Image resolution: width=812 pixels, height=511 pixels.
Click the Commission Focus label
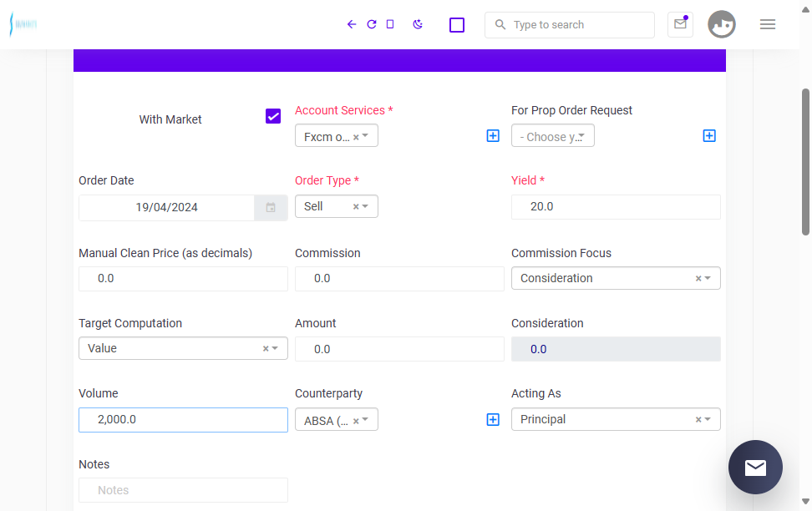561,253
